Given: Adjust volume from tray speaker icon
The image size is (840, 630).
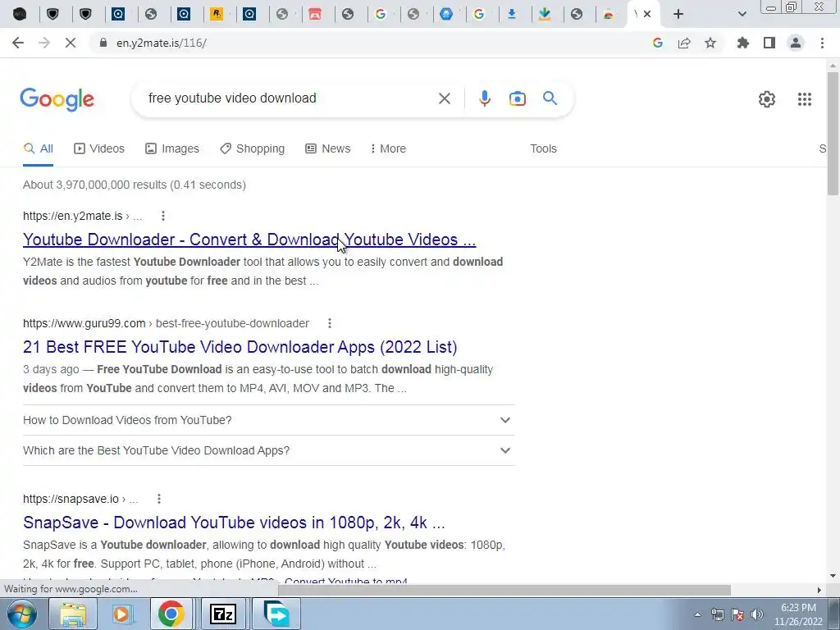Looking at the screenshot, I should 757,614.
